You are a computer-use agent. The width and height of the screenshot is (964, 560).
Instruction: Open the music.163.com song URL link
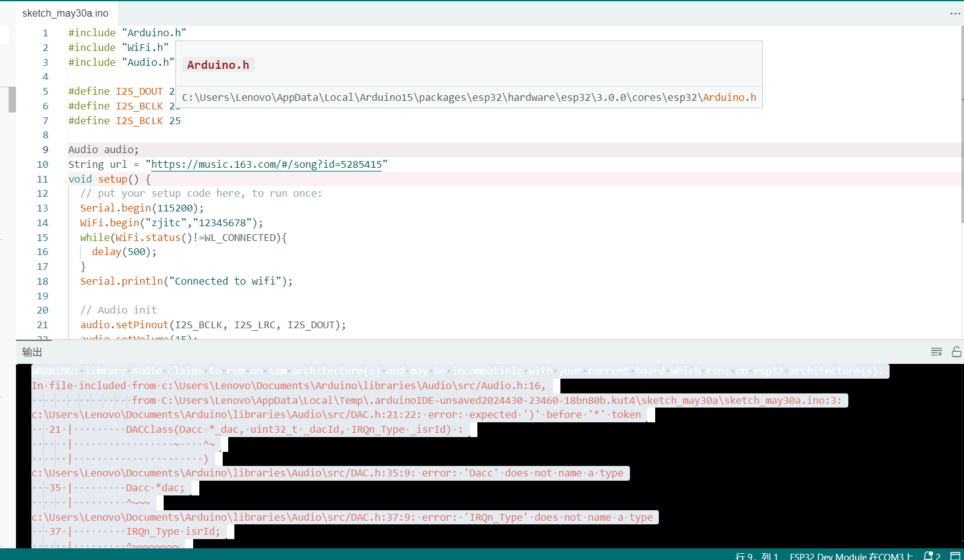(x=266, y=164)
